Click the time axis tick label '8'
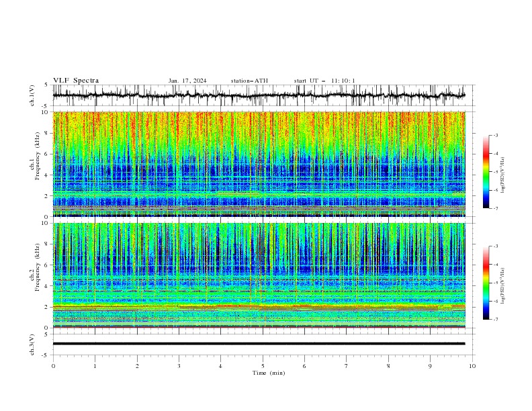Image resolution: width=532 pixels, height=411 pixels. [388, 366]
